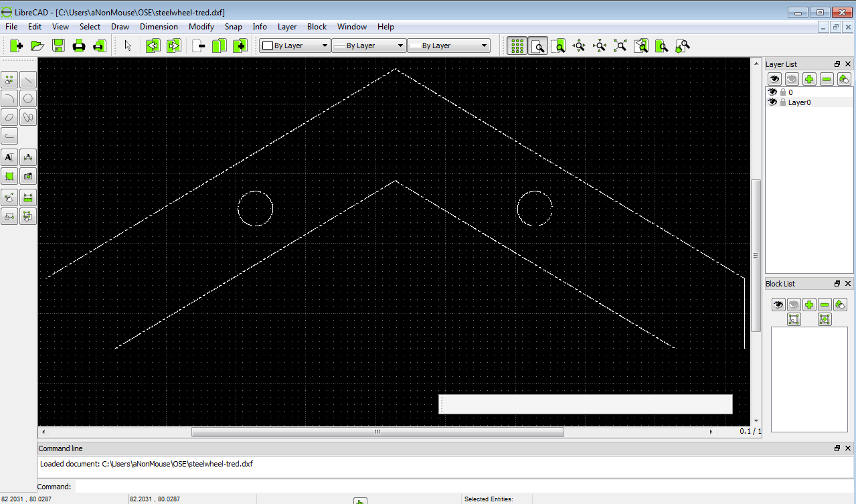
Task: Open the Block menu
Action: tap(317, 27)
